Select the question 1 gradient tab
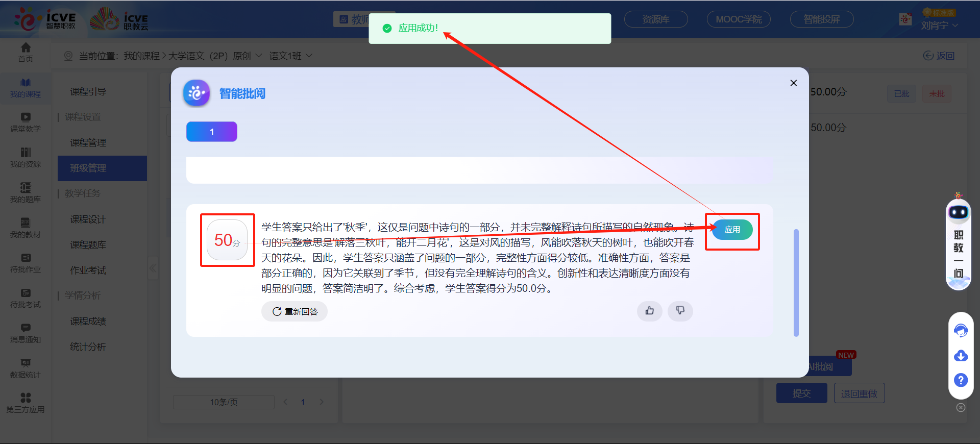The width and height of the screenshot is (980, 444). [x=211, y=132]
